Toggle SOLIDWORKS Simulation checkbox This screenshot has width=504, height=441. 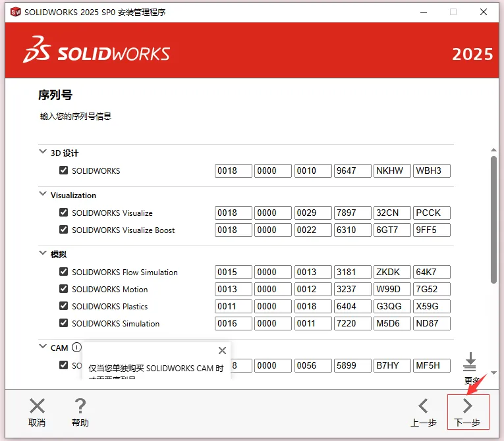pyautogui.click(x=64, y=323)
